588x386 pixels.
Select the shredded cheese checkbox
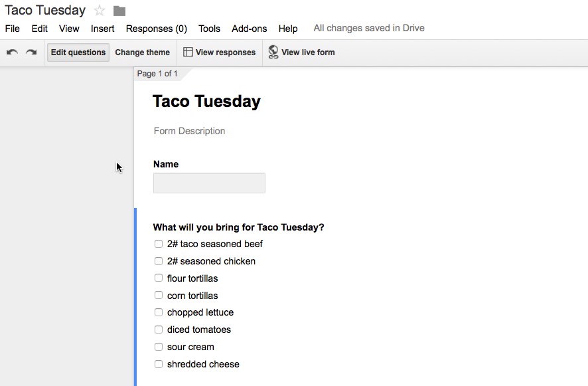pyautogui.click(x=159, y=364)
